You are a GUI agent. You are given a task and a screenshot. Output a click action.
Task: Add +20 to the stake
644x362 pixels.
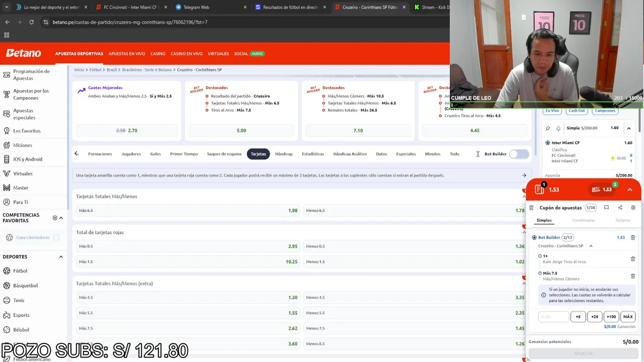tap(595, 317)
